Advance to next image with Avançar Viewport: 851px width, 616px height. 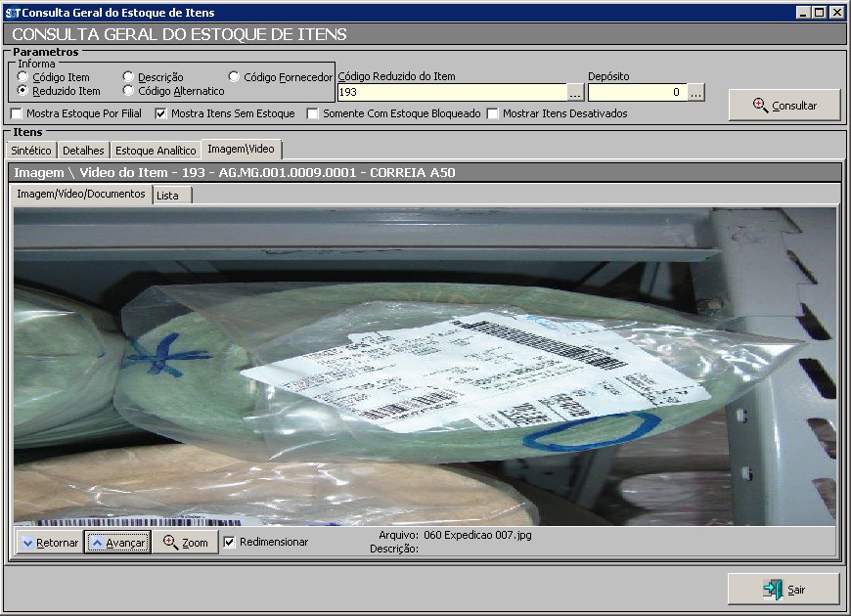[x=117, y=543]
